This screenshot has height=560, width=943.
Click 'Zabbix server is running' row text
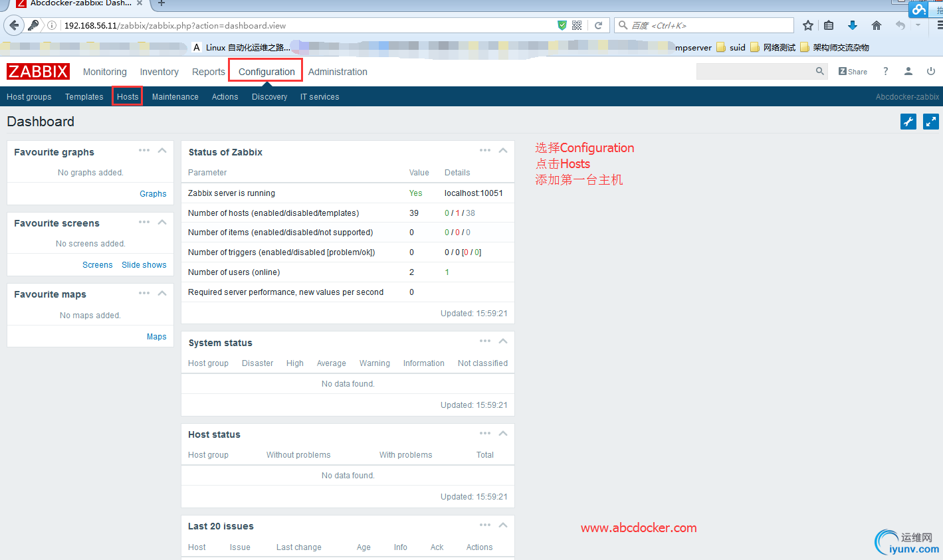click(x=231, y=193)
